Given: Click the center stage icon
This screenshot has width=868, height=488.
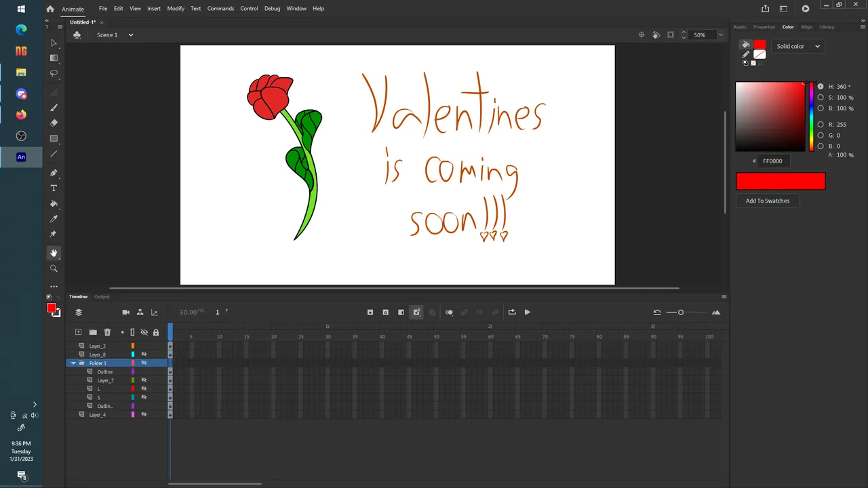Looking at the screenshot, I should tap(642, 35).
